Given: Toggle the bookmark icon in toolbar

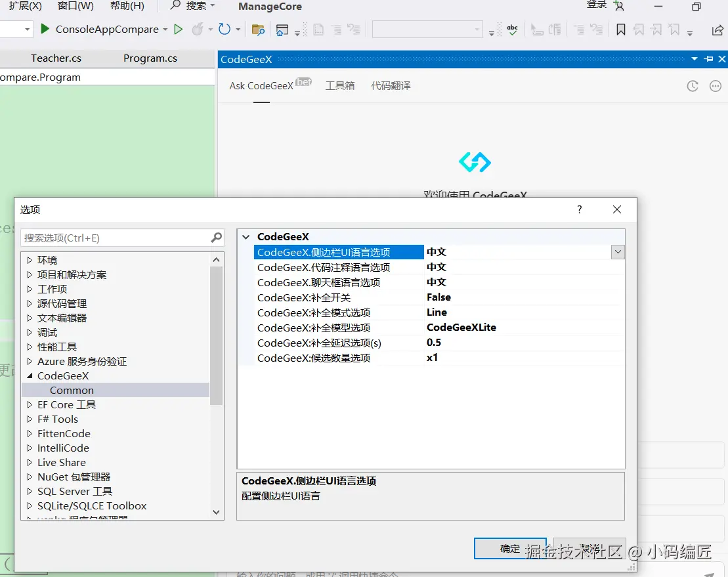Looking at the screenshot, I should [x=621, y=30].
